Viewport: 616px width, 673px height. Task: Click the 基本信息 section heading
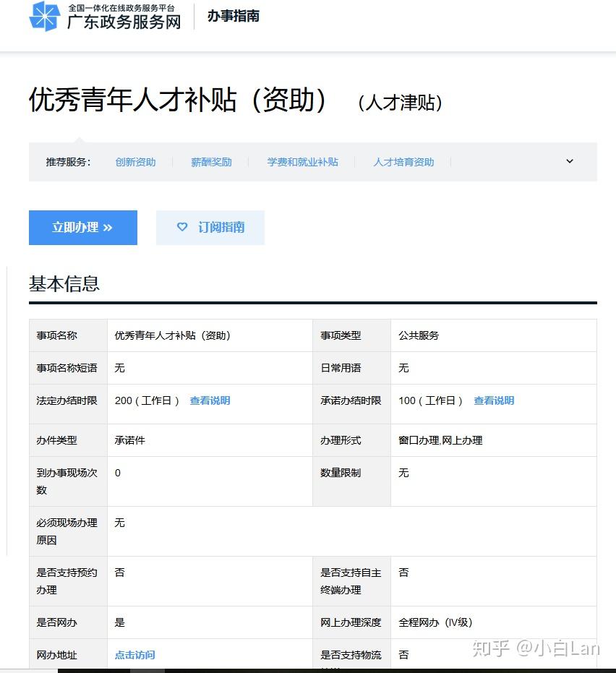click(65, 284)
